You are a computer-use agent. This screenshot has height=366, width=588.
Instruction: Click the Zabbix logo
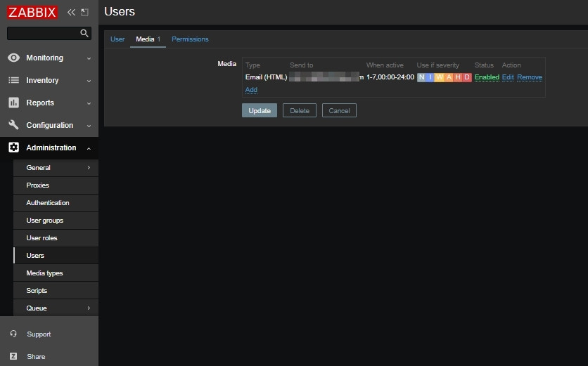32,12
